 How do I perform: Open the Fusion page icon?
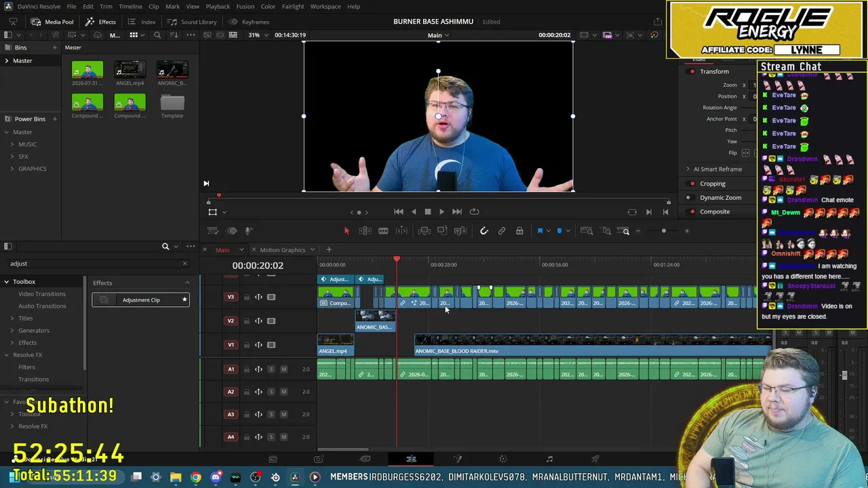coord(457,460)
